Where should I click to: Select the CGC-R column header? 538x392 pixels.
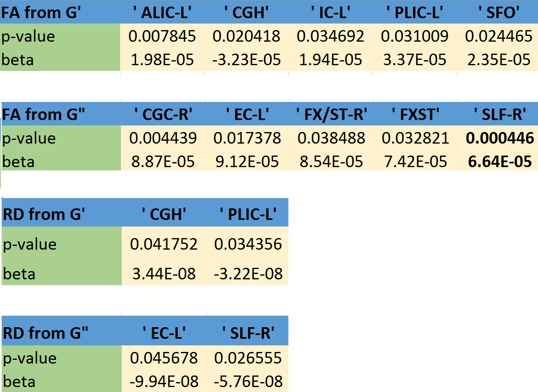pos(163,114)
